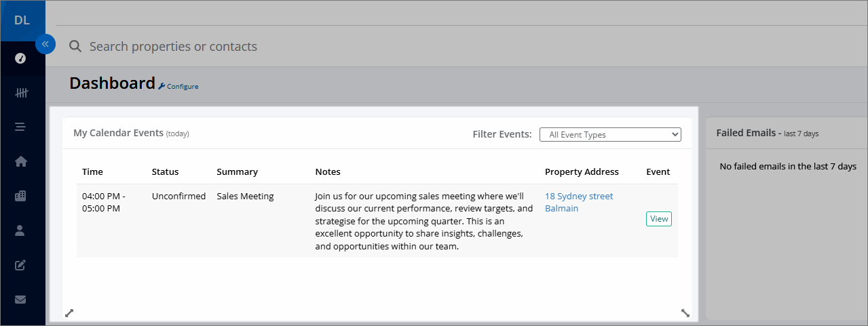
Task: Click the Time column header
Action: pos(92,171)
